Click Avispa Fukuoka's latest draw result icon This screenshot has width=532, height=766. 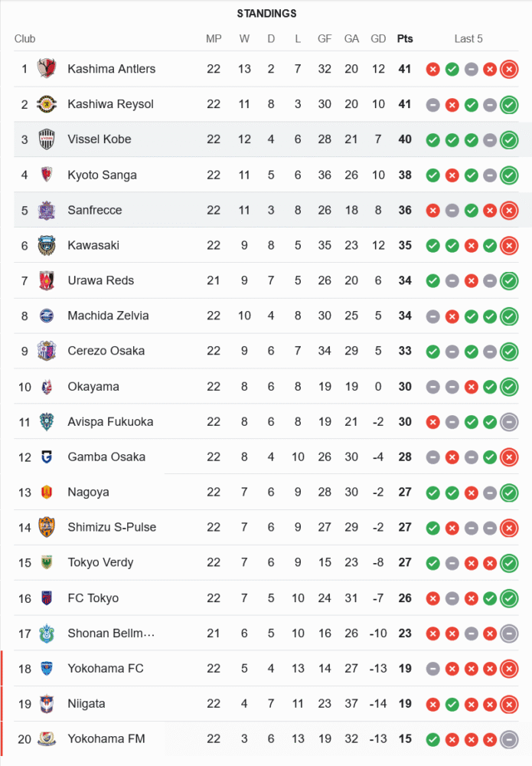point(509,422)
